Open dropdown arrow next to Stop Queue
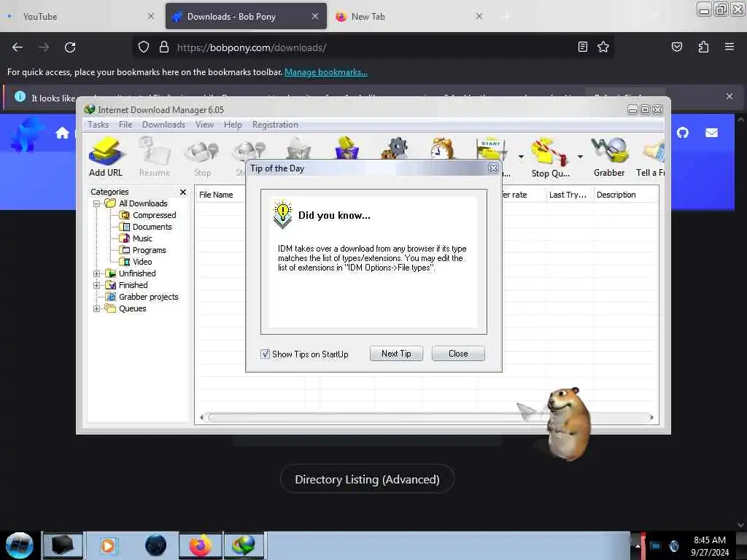747x560 pixels. point(580,157)
